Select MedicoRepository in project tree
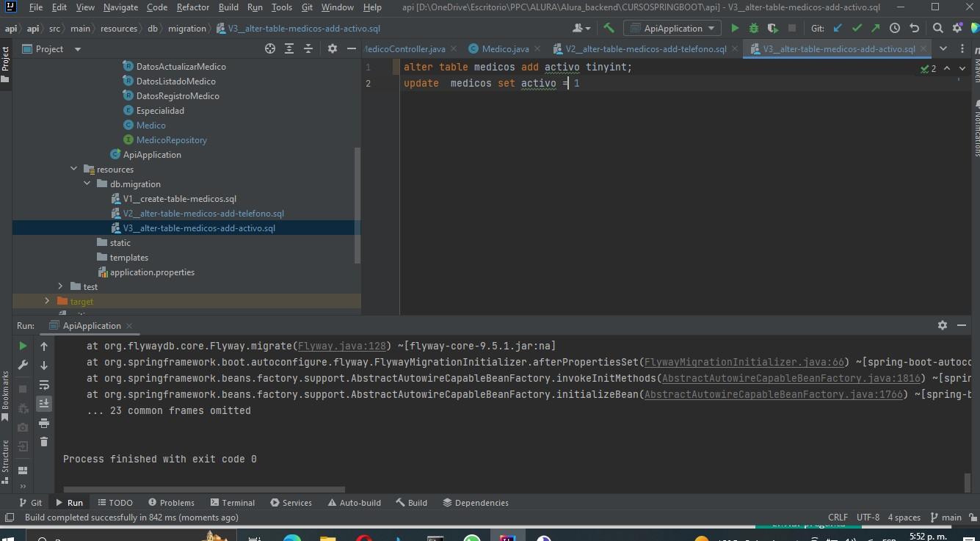The height and width of the screenshot is (541, 980). coord(172,139)
